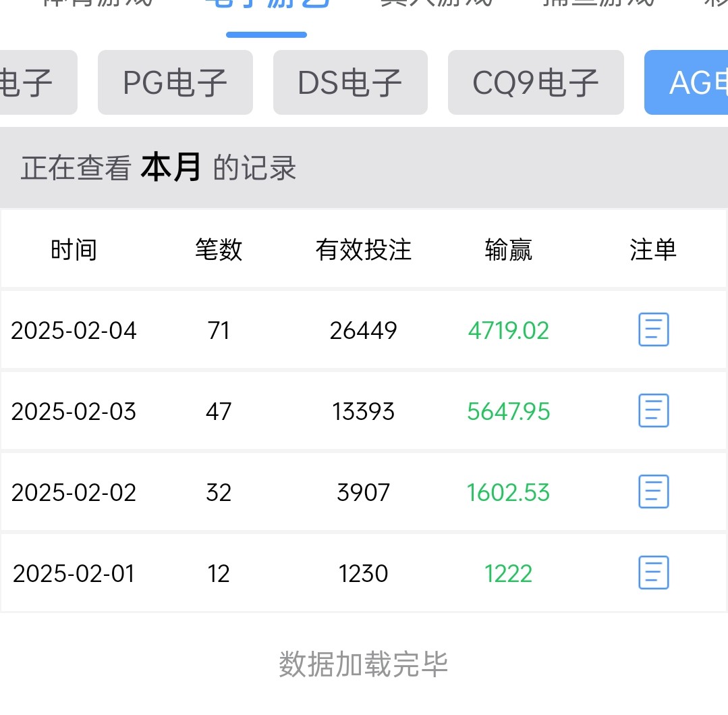Select the PG电子 category tab
The width and height of the screenshot is (728, 715).
tap(175, 82)
